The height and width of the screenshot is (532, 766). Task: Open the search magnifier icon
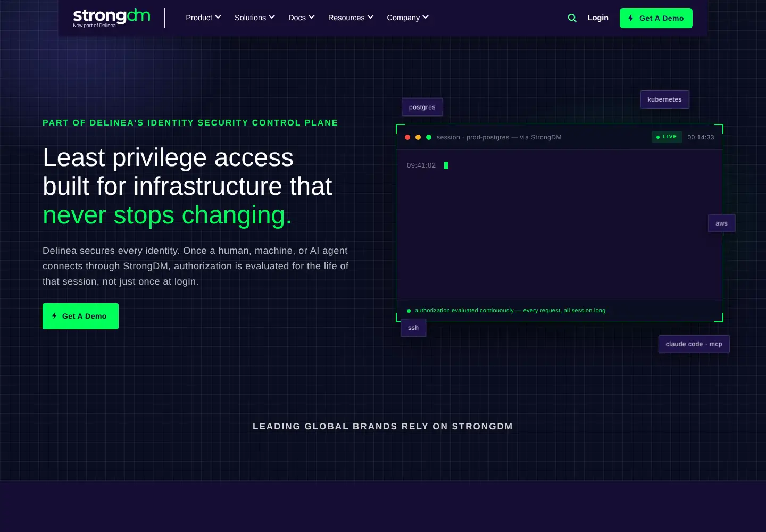(572, 18)
